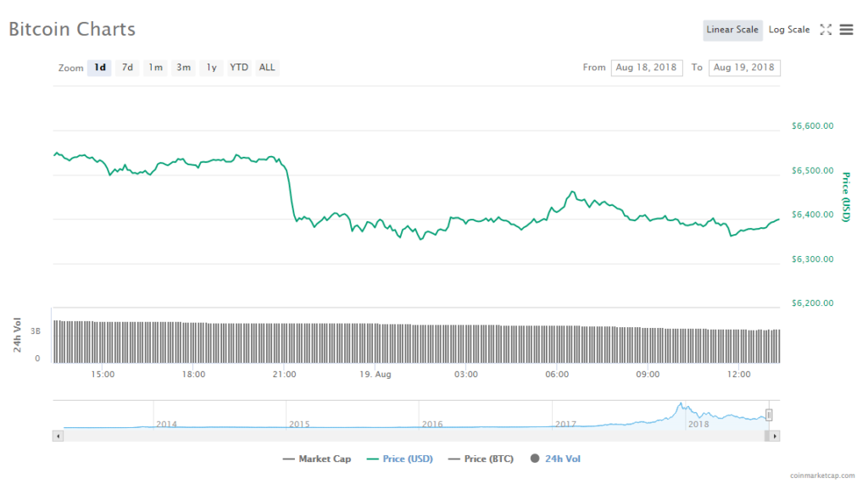Zoom the chart to 3m
The width and height of the screenshot is (868, 484).
(x=183, y=68)
